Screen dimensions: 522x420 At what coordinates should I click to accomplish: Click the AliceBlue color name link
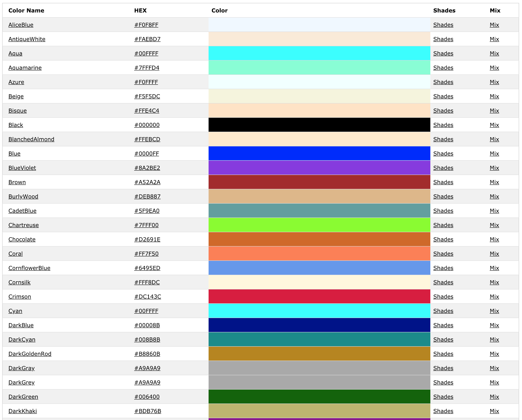tap(21, 24)
